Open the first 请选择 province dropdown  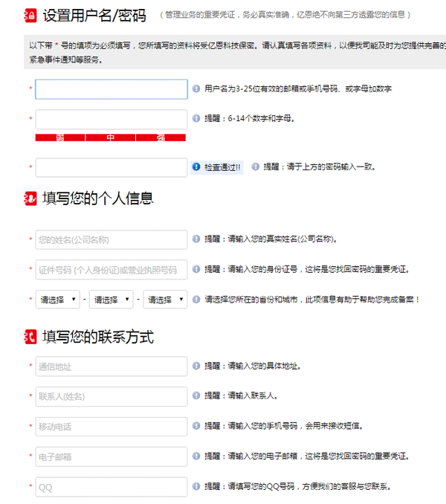tap(59, 300)
